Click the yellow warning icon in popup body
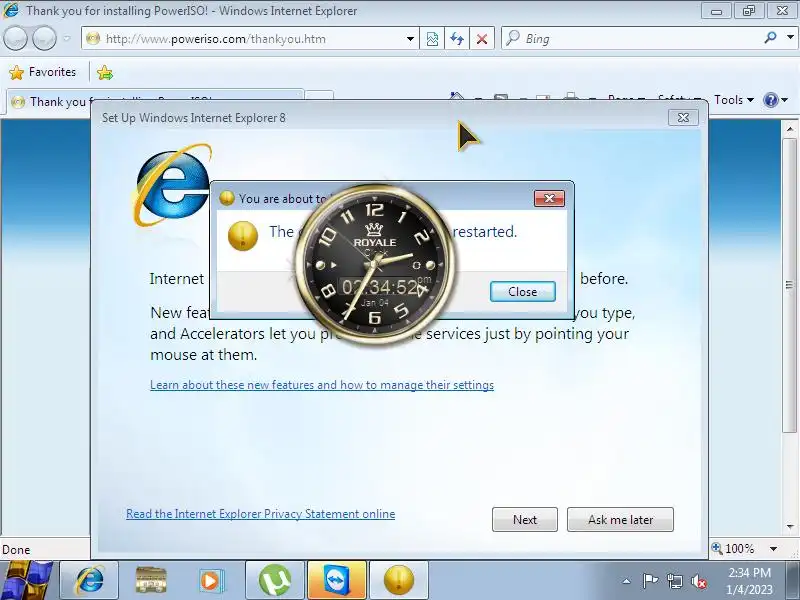Viewport: 800px width, 600px height. (242, 236)
